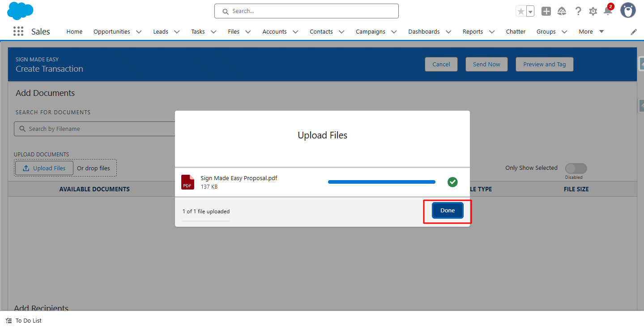The image size is (644, 328).
Task: Click the Favorites star icon
Action: [521, 11]
